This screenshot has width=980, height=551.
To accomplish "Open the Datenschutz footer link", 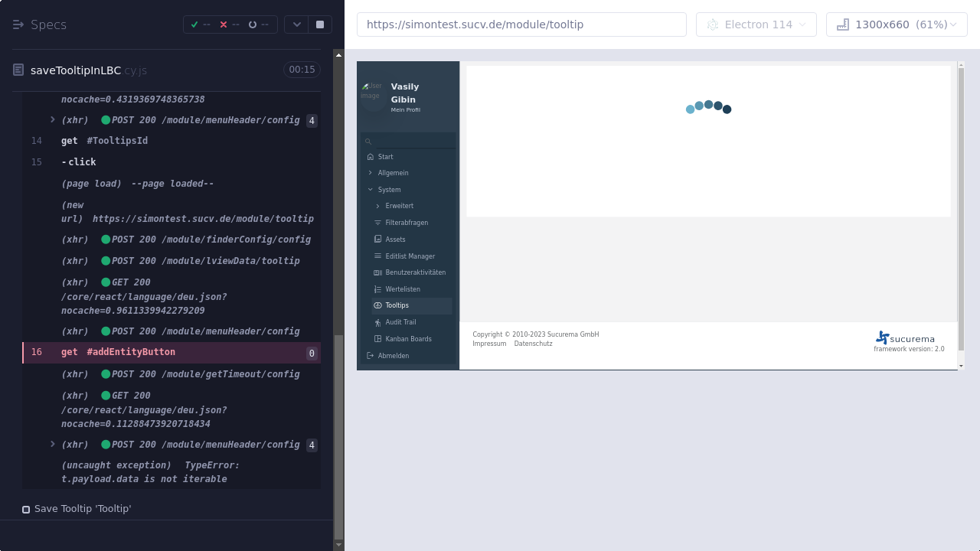I will coord(533,344).
